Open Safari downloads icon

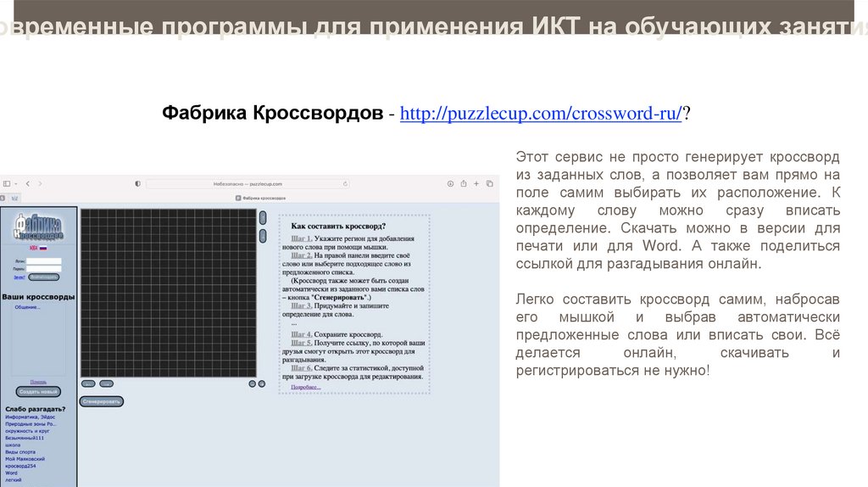[x=450, y=183]
